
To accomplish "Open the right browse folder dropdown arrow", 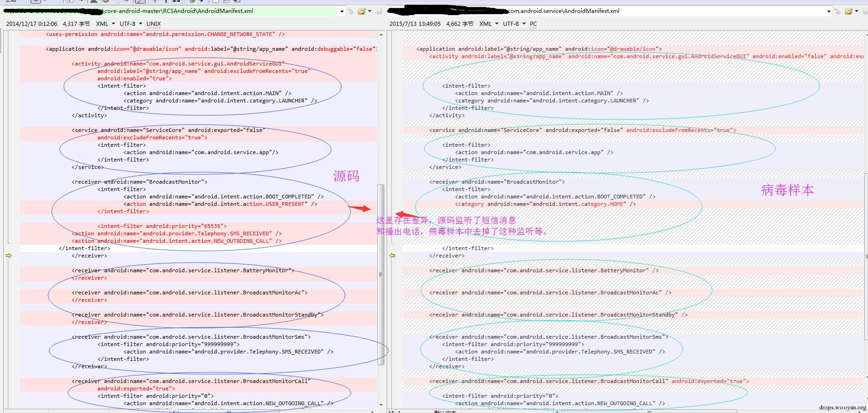I will [x=856, y=11].
